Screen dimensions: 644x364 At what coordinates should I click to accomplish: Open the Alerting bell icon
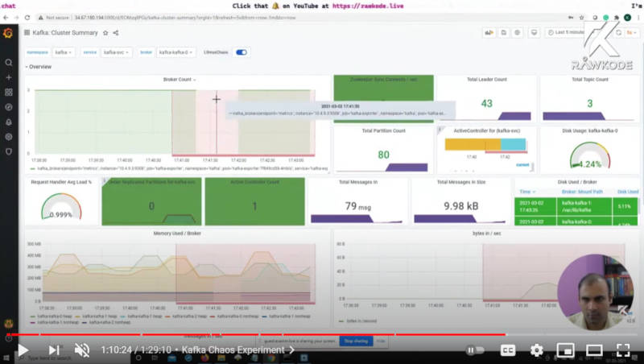click(x=9, y=122)
